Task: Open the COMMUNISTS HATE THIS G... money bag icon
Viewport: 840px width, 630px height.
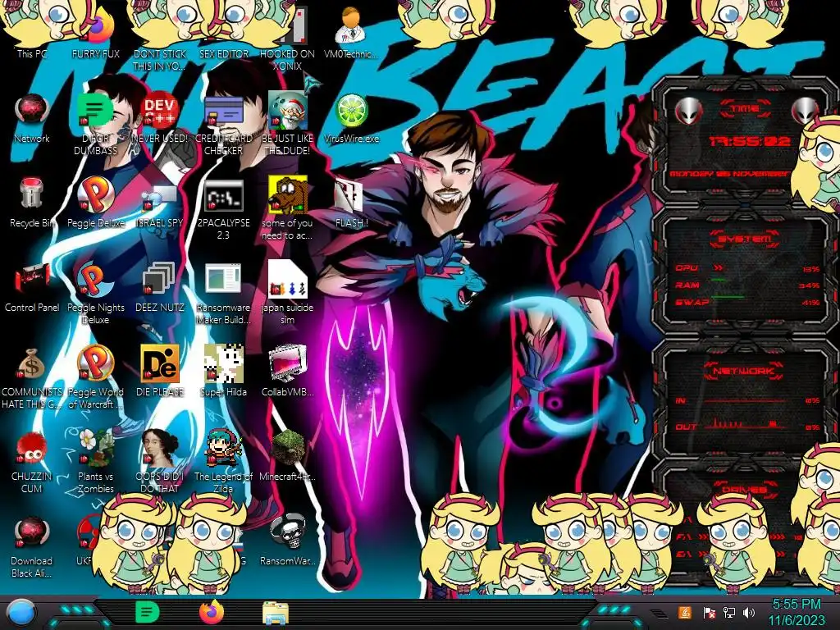Action: click(x=32, y=378)
